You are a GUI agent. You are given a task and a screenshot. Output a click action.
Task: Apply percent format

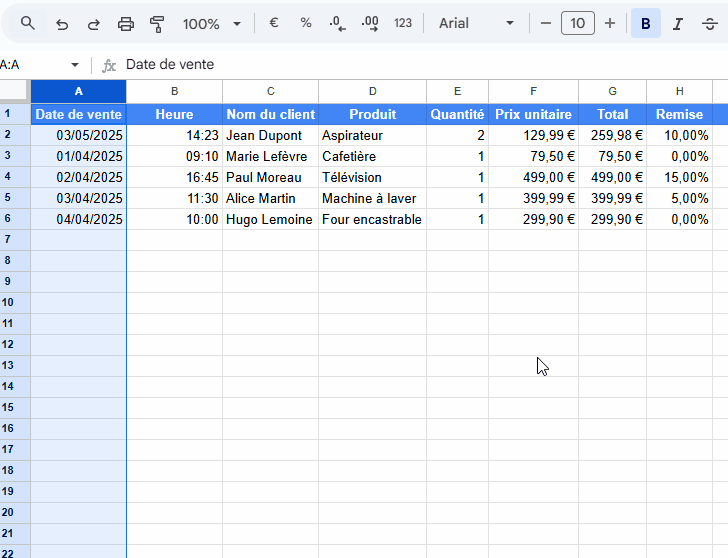tap(306, 23)
